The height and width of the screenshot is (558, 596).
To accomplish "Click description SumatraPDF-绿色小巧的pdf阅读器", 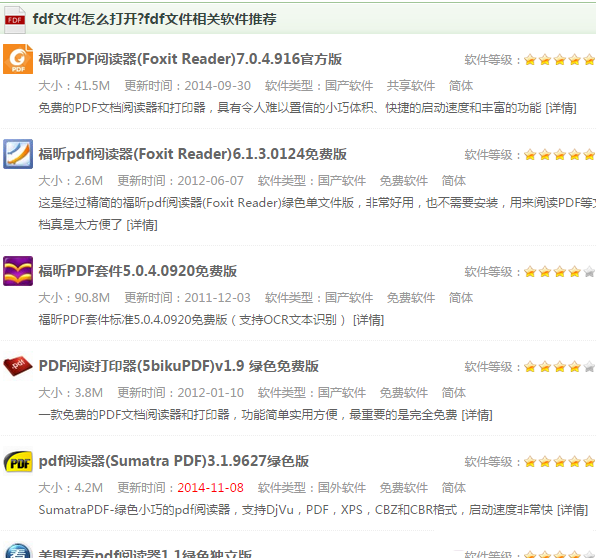I will (x=296, y=510).
